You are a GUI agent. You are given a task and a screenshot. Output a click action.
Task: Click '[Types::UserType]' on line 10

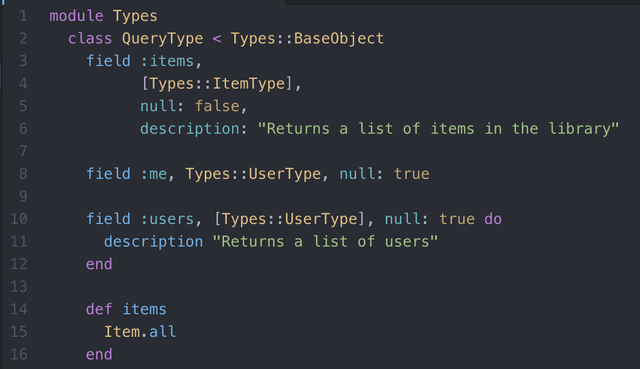point(289,219)
